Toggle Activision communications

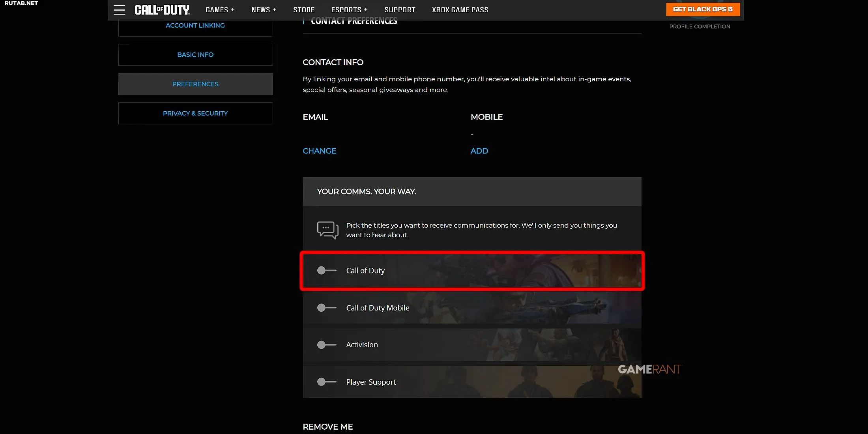[327, 345]
